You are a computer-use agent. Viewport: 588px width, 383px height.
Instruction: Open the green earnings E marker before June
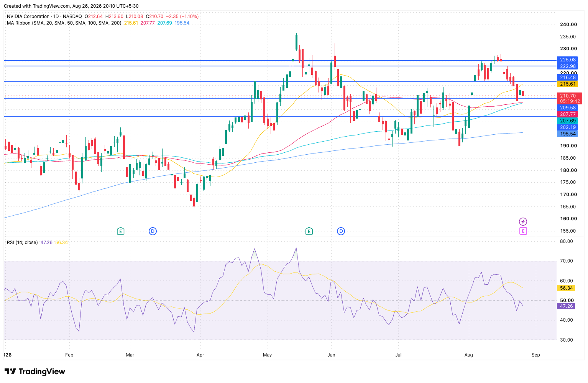[x=309, y=231]
